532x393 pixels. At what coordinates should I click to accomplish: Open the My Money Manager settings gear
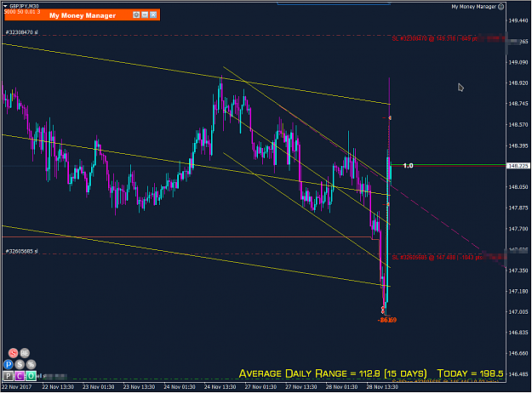(136, 15)
